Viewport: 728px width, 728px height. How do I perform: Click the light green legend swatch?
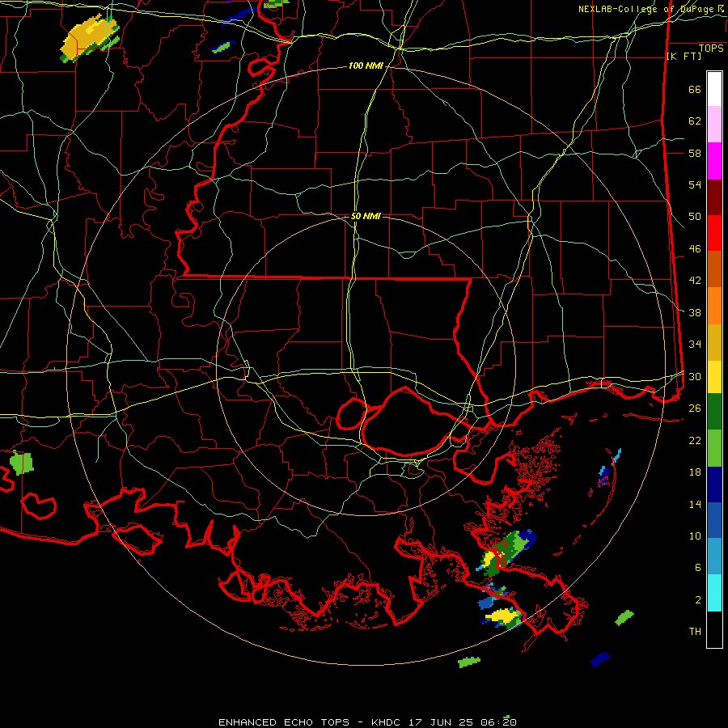point(714,448)
